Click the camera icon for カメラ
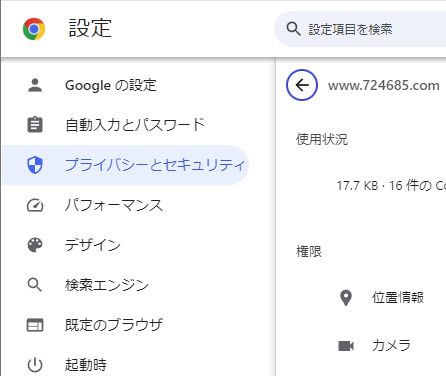The width and height of the screenshot is (446, 376). pos(346,346)
